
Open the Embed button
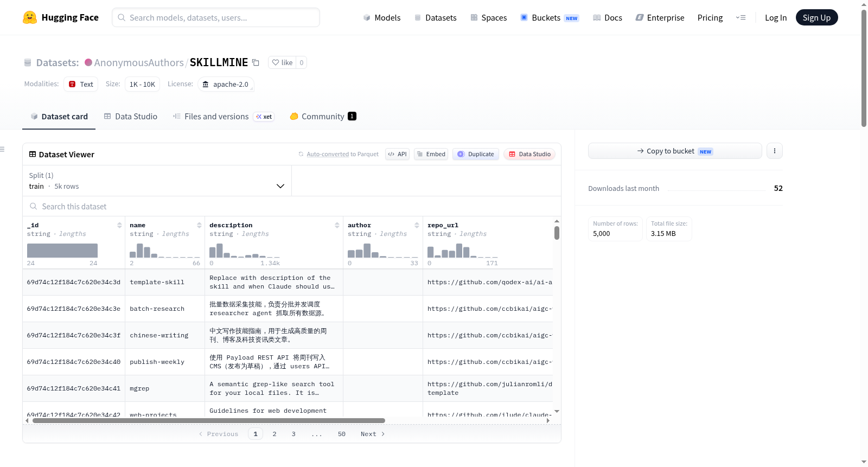(x=431, y=154)
